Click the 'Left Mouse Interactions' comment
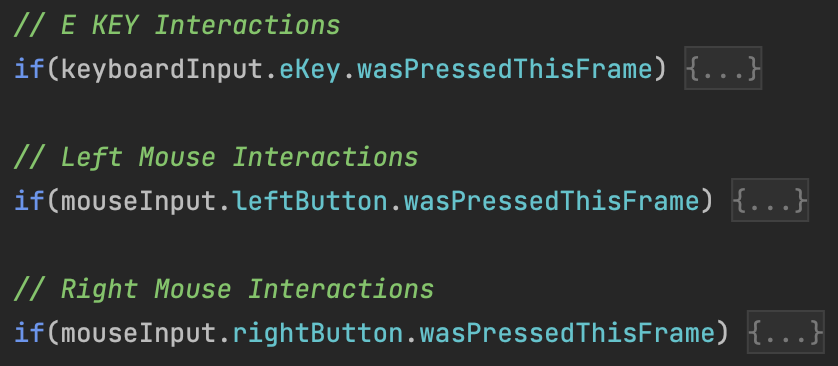This screenshot has height=366, width=838. [x=216, y=157]
